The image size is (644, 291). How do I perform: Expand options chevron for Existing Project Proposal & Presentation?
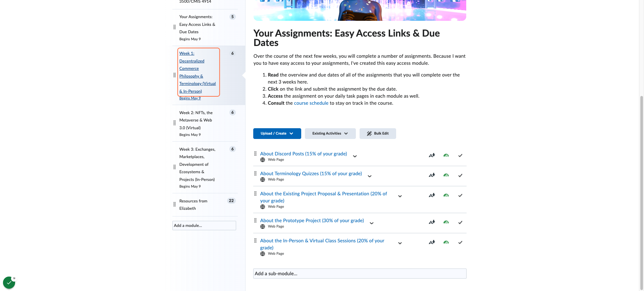[x=400, y=196]
